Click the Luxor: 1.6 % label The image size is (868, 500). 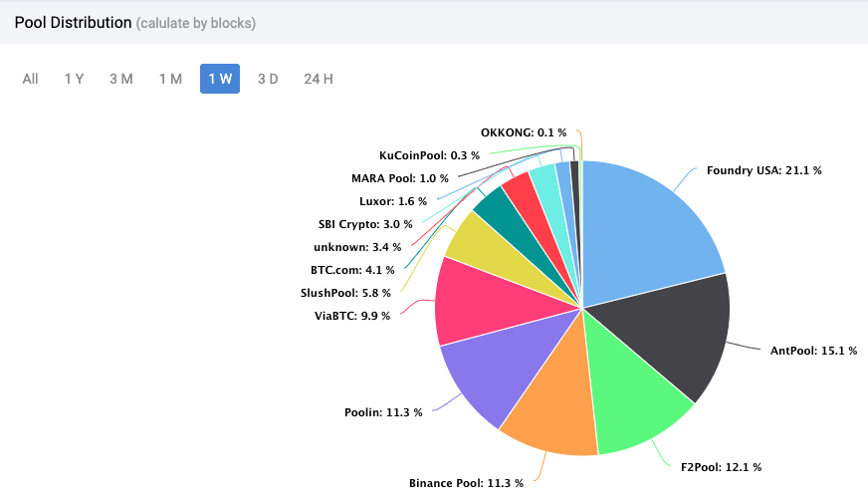pos(393,201)
